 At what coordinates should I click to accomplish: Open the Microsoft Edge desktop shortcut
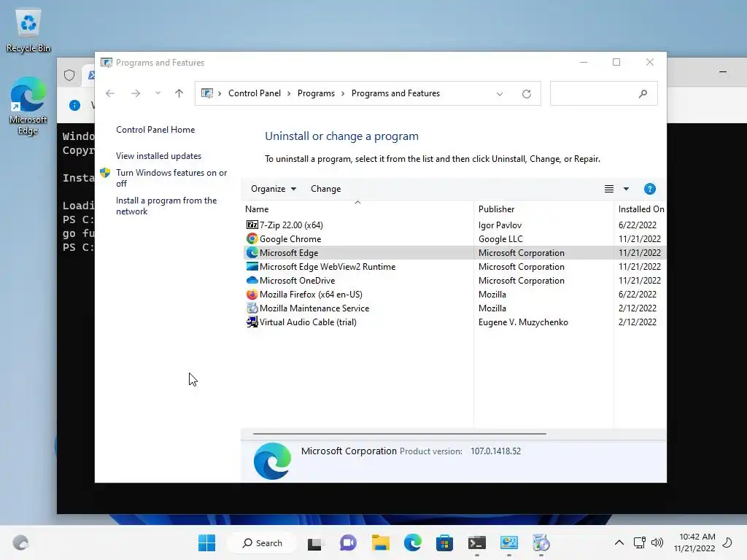click(28, 106)
